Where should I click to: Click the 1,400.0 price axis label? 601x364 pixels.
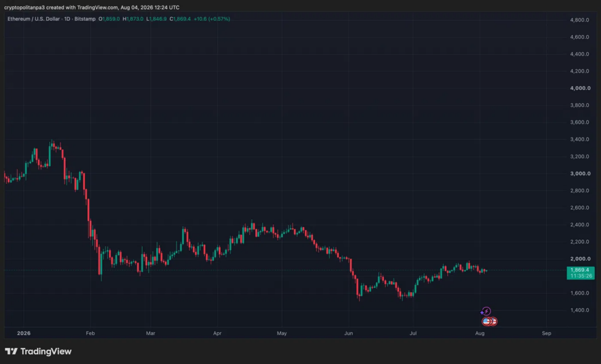click(x=579, y=310)
